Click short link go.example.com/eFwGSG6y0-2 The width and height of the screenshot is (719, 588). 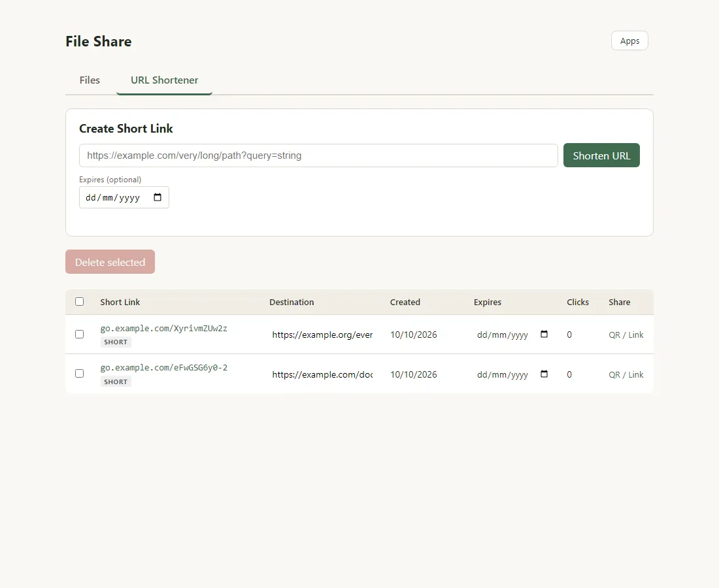(163, 368)
